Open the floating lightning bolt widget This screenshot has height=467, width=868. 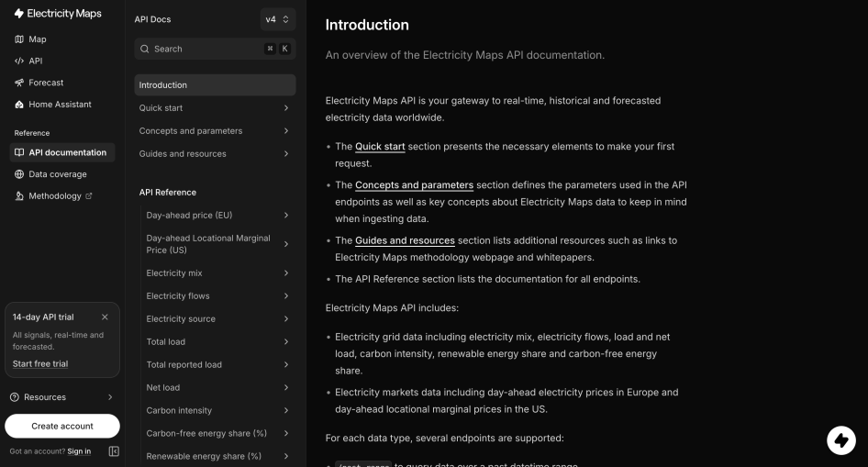point(840,439)
